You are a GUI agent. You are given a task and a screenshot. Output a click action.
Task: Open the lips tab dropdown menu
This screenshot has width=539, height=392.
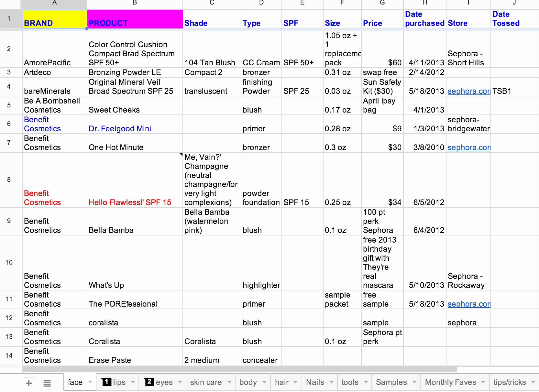click(133, 382)
